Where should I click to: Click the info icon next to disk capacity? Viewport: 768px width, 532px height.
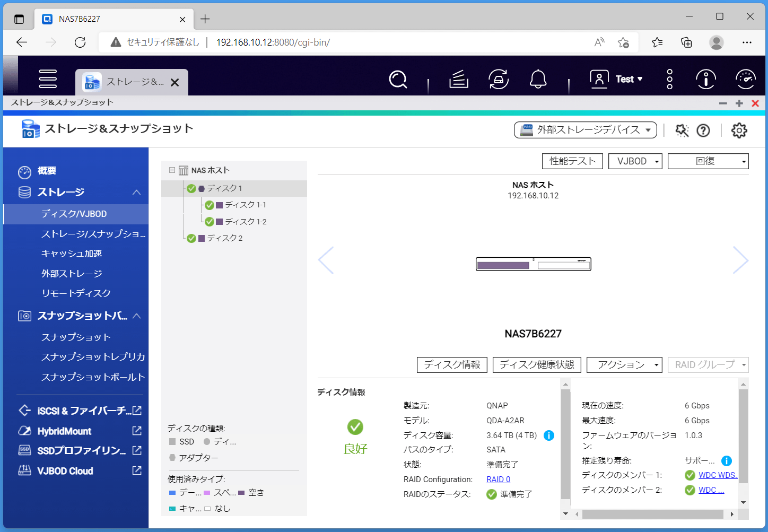coord(549,435)
